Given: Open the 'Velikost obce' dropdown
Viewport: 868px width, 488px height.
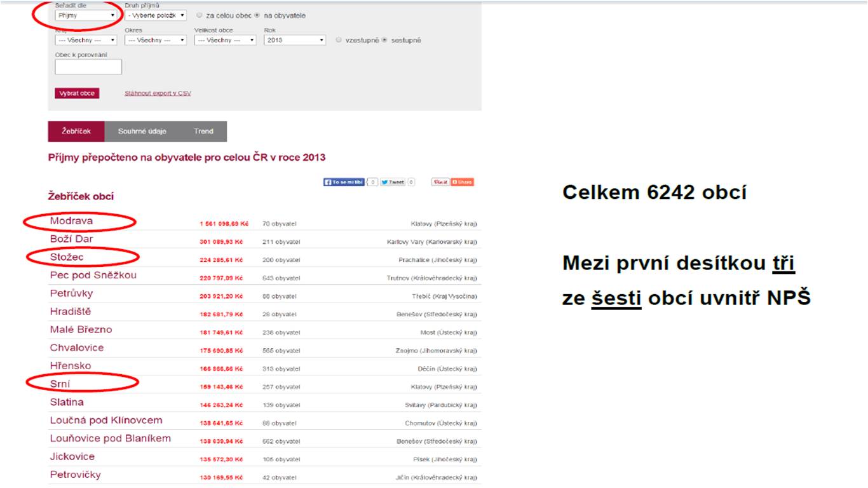Looking at the screenshot, I should (x=225, y=40).
